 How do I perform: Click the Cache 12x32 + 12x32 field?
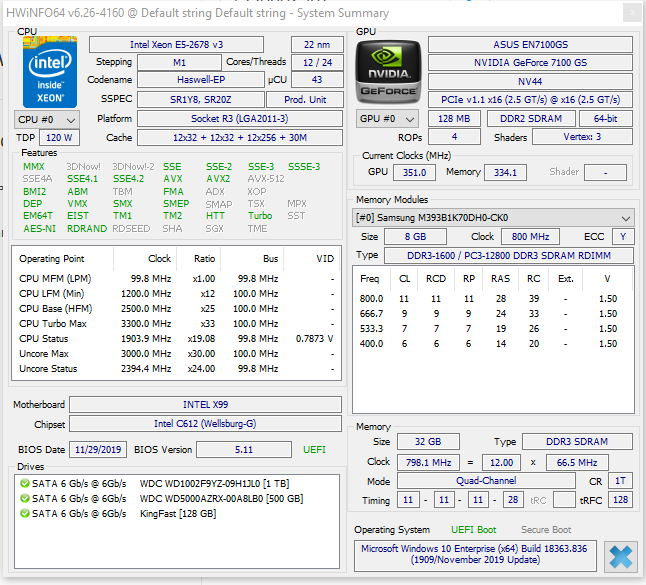[240, 138]
